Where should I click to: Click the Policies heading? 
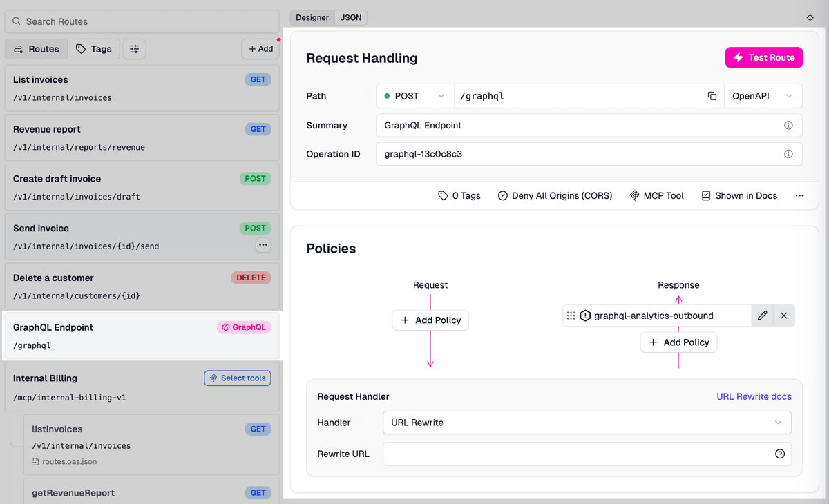[x=331, y=249]
